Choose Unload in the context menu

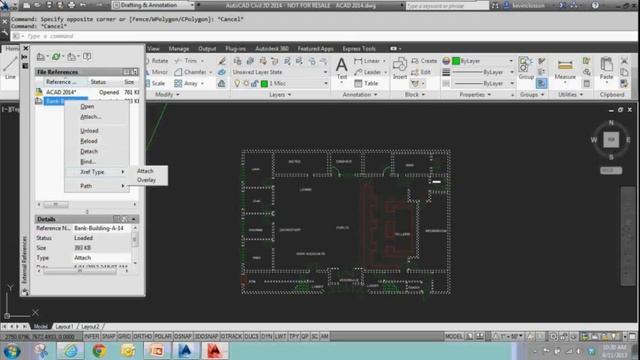(89, 131)
